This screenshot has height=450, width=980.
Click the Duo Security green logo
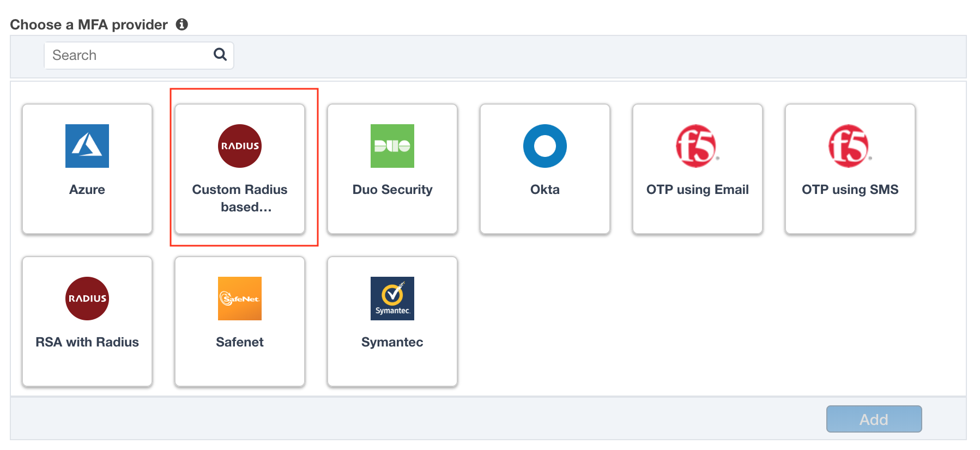pyautogui.click(x=392, y=146)
